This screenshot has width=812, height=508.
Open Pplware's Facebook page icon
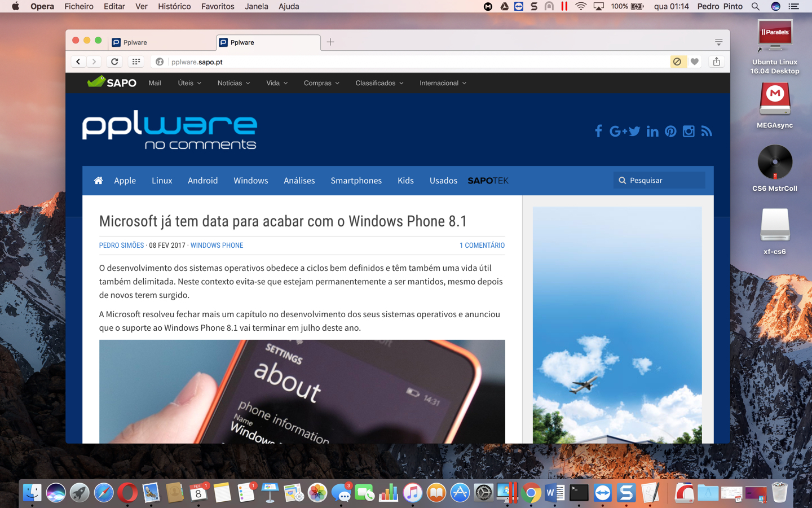click(598, 132)
